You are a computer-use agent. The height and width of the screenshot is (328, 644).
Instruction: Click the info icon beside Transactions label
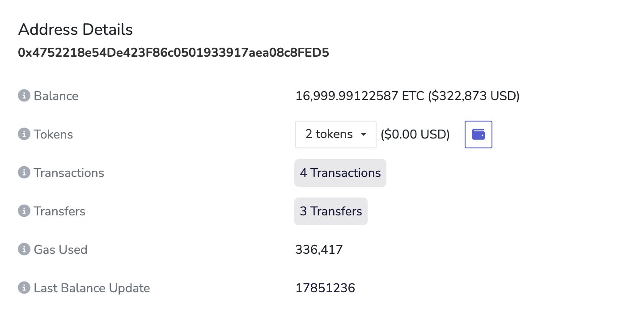click(23, 172)
